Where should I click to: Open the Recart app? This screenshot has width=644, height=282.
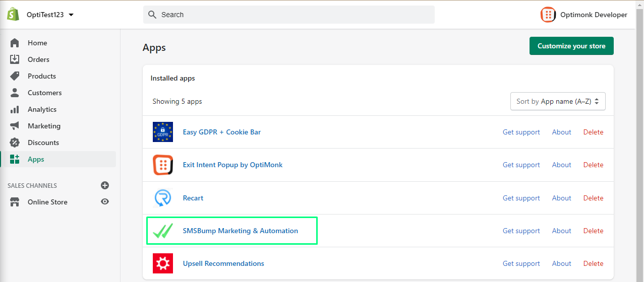click(x=193, y=198)
